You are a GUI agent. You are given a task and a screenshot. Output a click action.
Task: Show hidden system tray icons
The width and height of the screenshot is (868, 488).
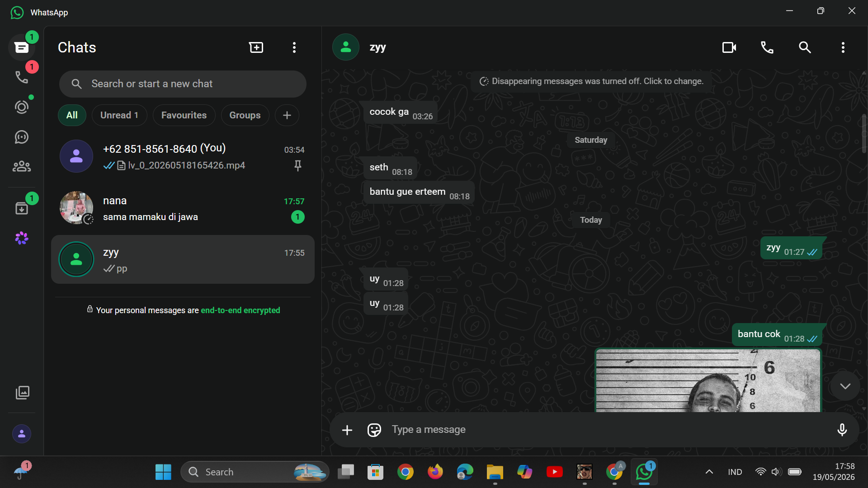tap(709, 472)
